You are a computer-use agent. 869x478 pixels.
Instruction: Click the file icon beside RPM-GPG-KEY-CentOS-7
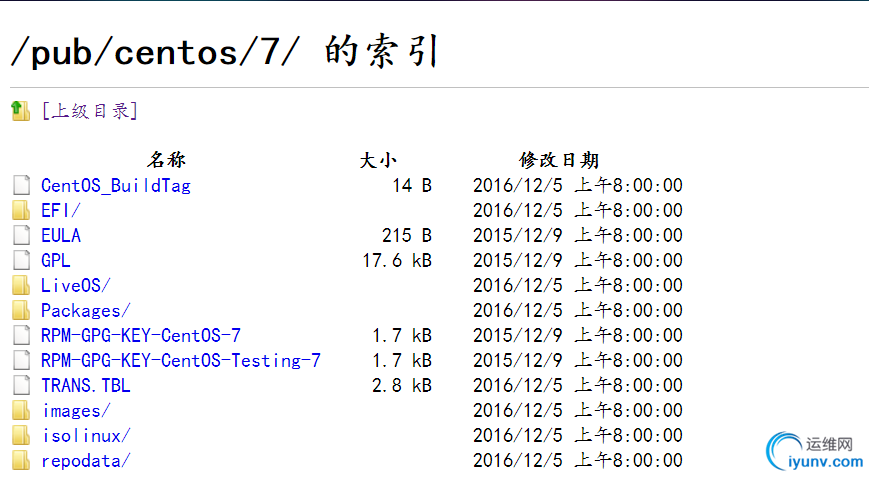click(22, 335)
